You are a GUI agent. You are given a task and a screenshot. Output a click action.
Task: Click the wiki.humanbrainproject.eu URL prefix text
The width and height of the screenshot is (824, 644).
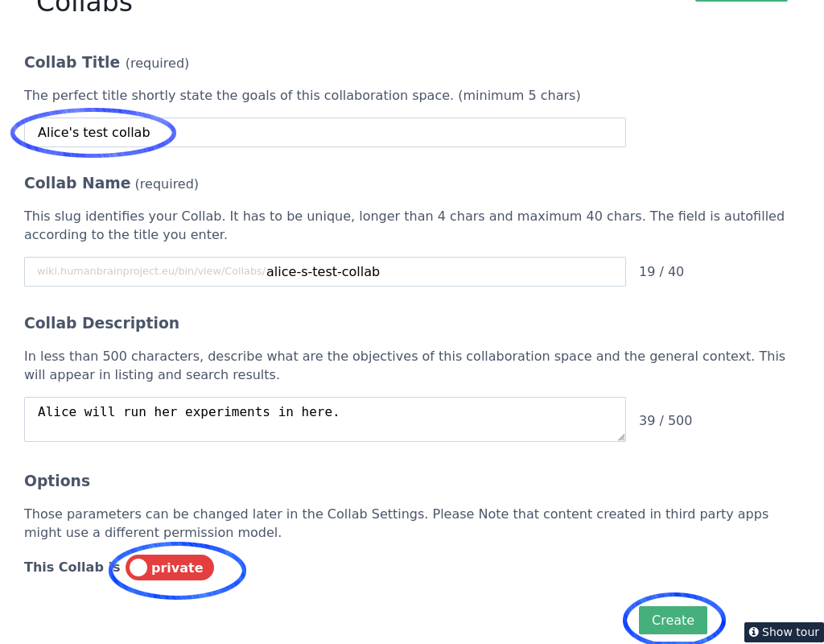(150, 271)
